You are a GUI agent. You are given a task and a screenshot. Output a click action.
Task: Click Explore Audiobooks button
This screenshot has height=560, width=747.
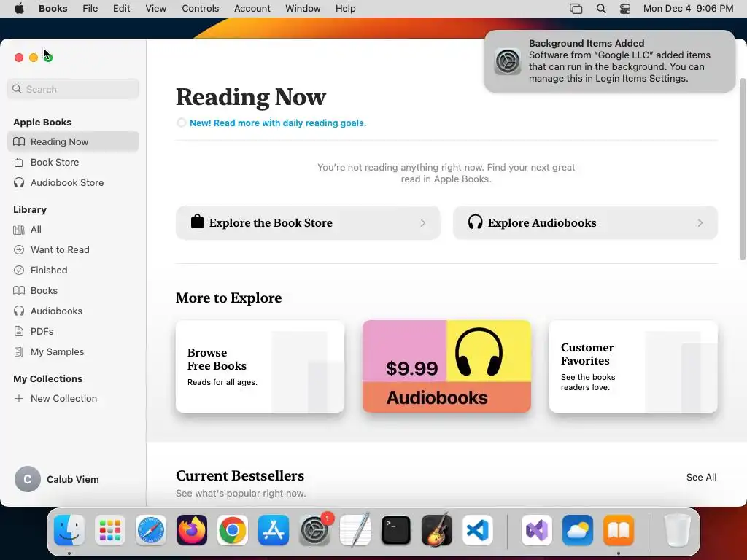[585, 223]
